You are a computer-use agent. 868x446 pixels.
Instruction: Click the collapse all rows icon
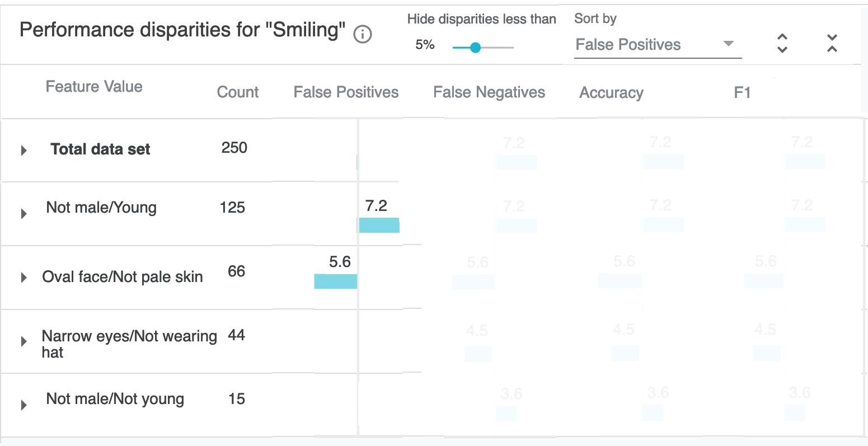click(832, 43)
